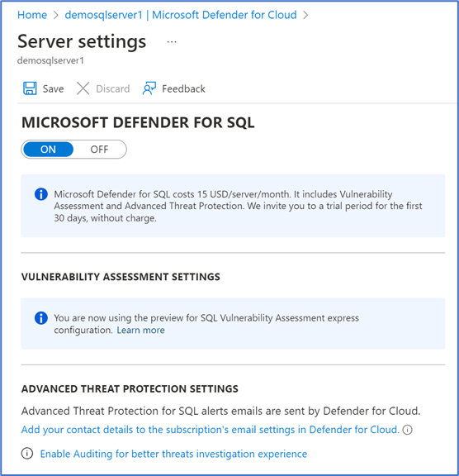Switch Microsoft Defender for SQL to OFF
The height and width of the screenshot is (476, 459).
tap(99, 150)
